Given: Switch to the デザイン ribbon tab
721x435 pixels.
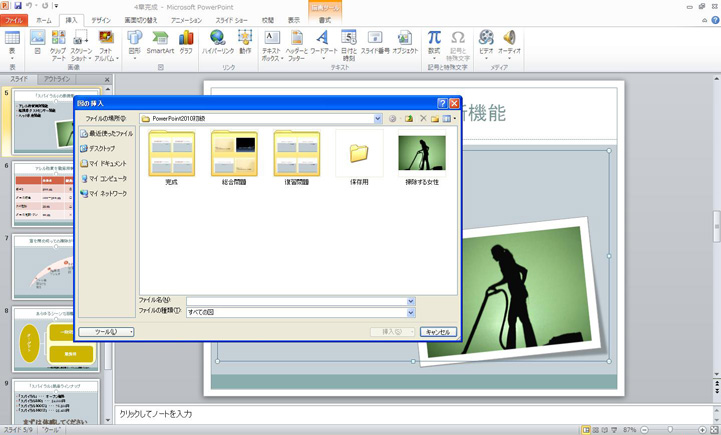Looking at the screenshot, I should [x=101, y=20].
